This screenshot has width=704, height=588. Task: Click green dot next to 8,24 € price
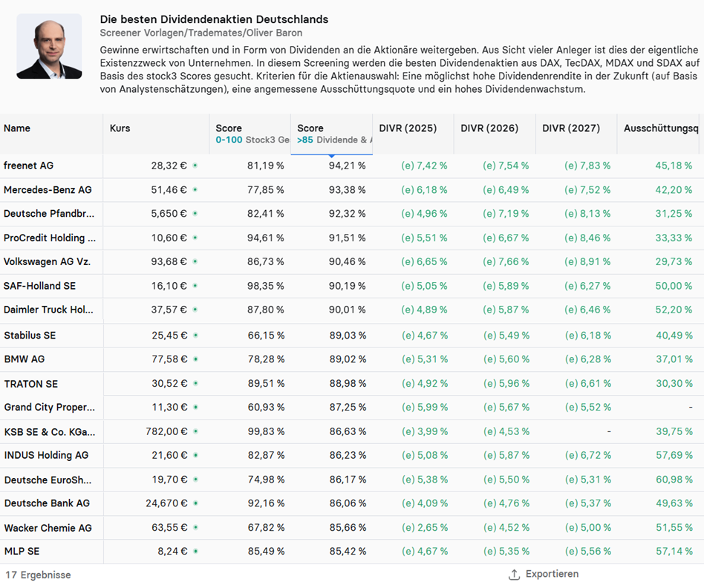(195, 551)
